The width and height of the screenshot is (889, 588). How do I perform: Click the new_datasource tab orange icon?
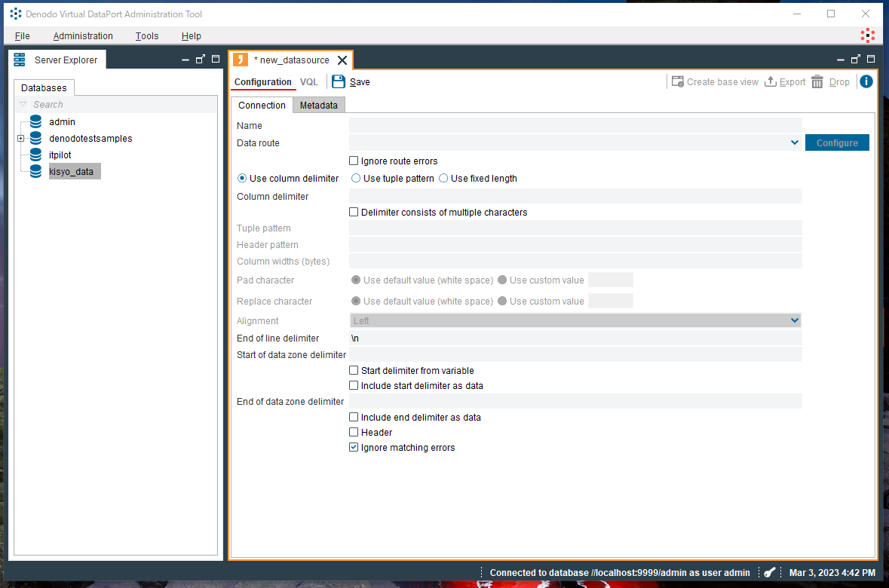[241, 60]
